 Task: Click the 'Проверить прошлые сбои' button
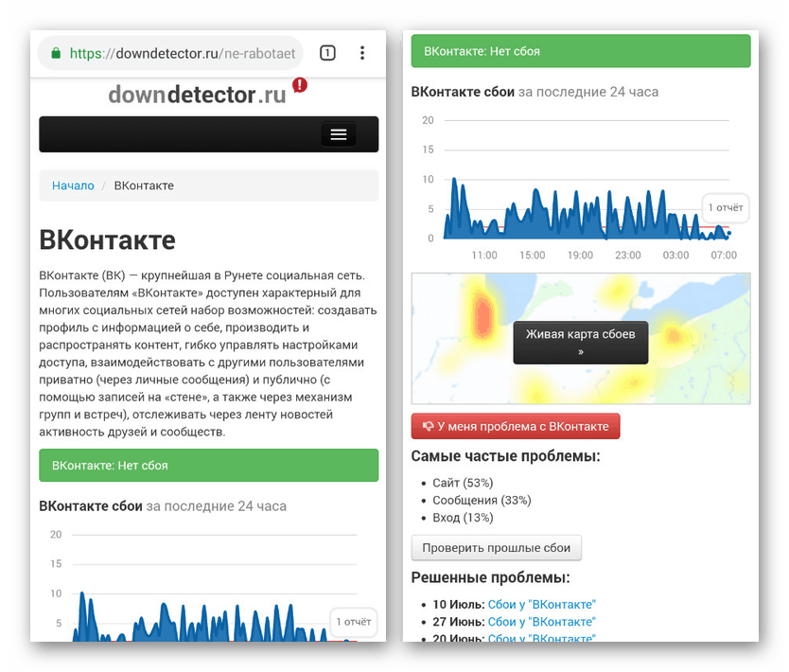tap(496, 547)
